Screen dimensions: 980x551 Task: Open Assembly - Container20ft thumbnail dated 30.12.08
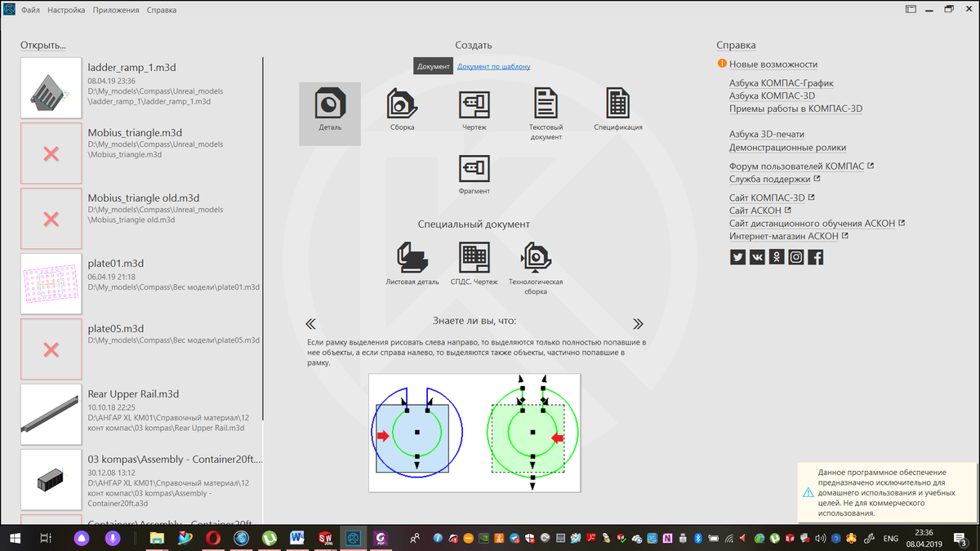[51, 479]
